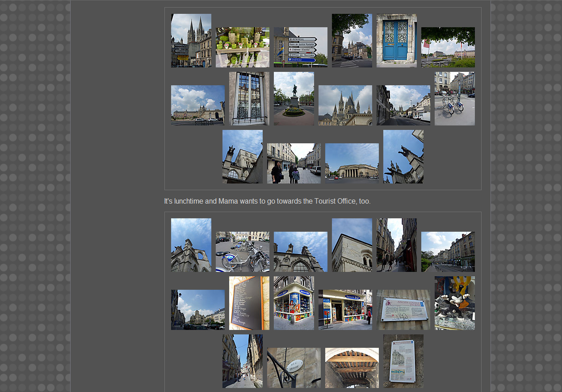Viewport: 562px width, 392px height.
Task: Open the iron-grille window thumbnail
Action: [x=249, y=99]
